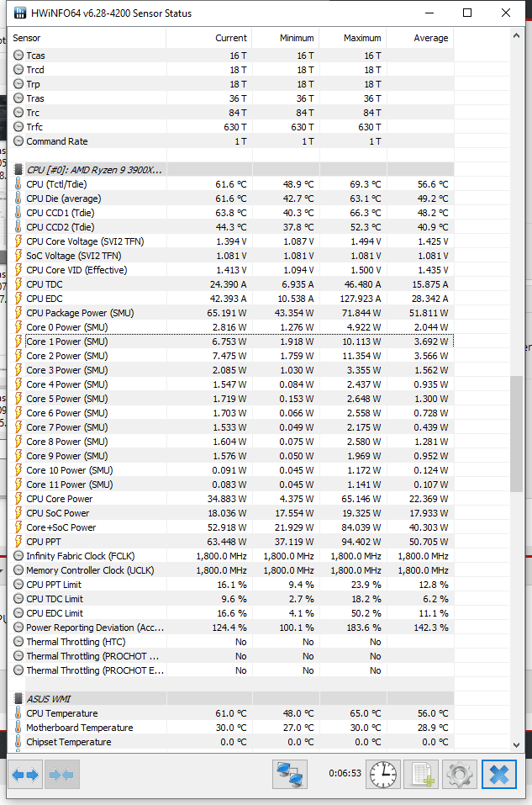Click the Average column header
This screenshot has width=532, height=805.
419,38
